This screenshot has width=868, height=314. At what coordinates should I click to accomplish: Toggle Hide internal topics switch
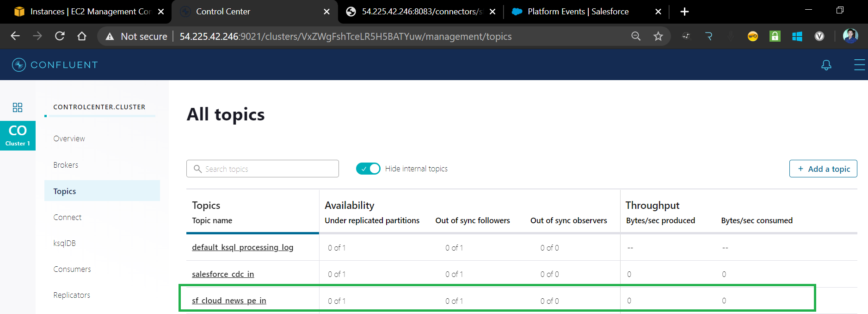[368, 169]
